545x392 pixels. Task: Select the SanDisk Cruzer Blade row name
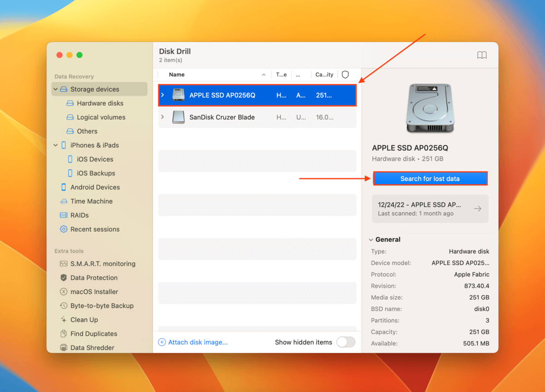point(222,117)
